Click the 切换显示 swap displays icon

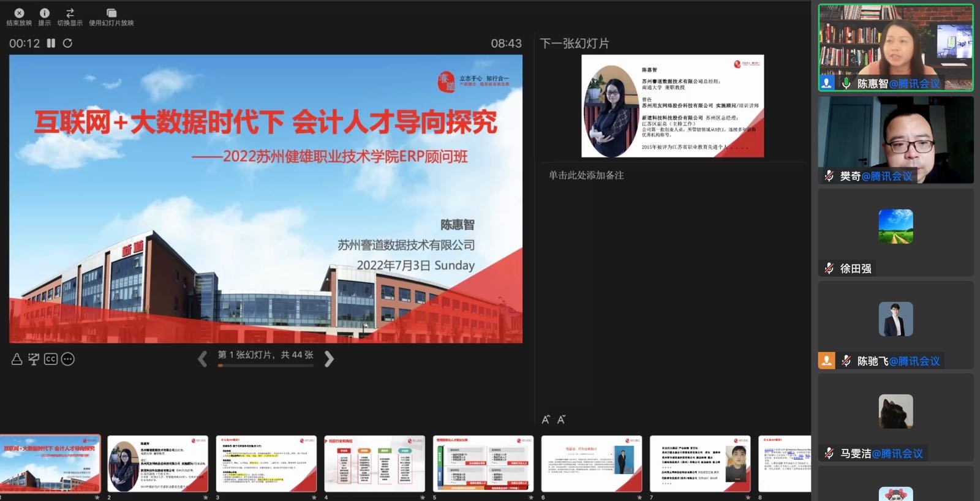click(70, 13)
